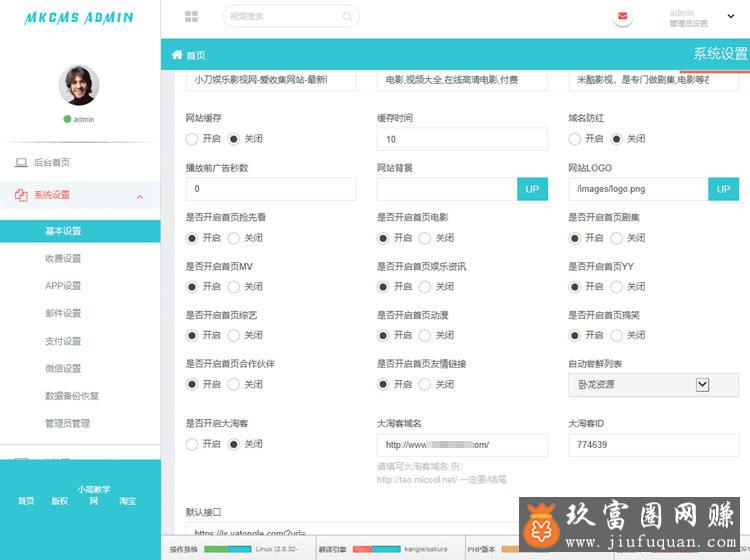Viewport: 750px width, 560px height.
Task: Enable 网站缓存 by selecting 开启
Action: (x=193, y=139)
